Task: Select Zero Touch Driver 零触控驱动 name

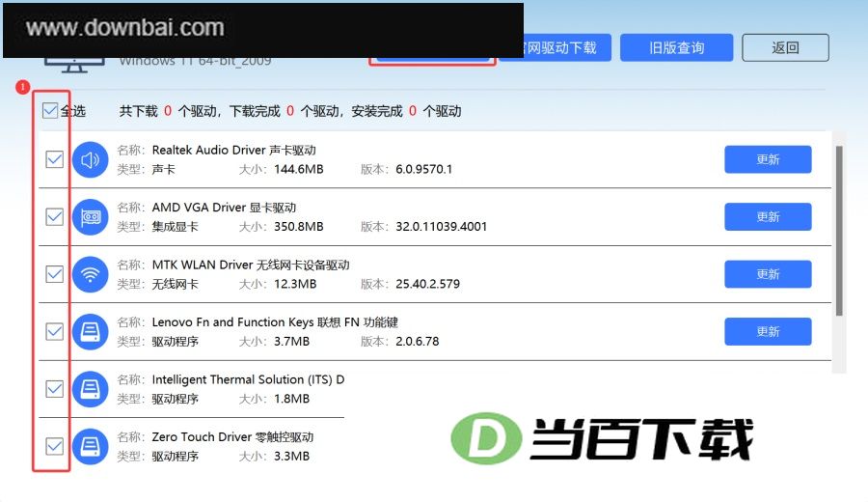Action: [232, 436]
